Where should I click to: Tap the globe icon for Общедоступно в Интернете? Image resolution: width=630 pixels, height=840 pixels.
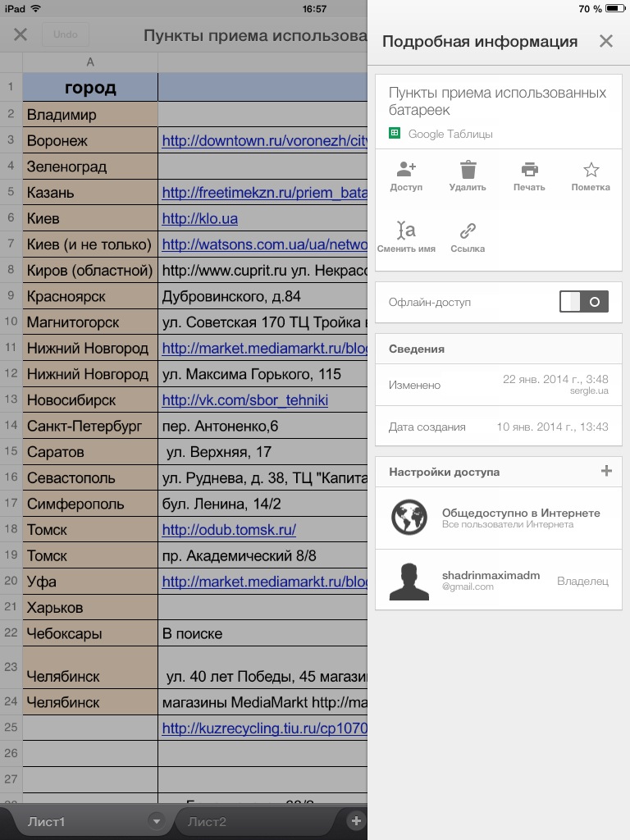coord(409,518)
